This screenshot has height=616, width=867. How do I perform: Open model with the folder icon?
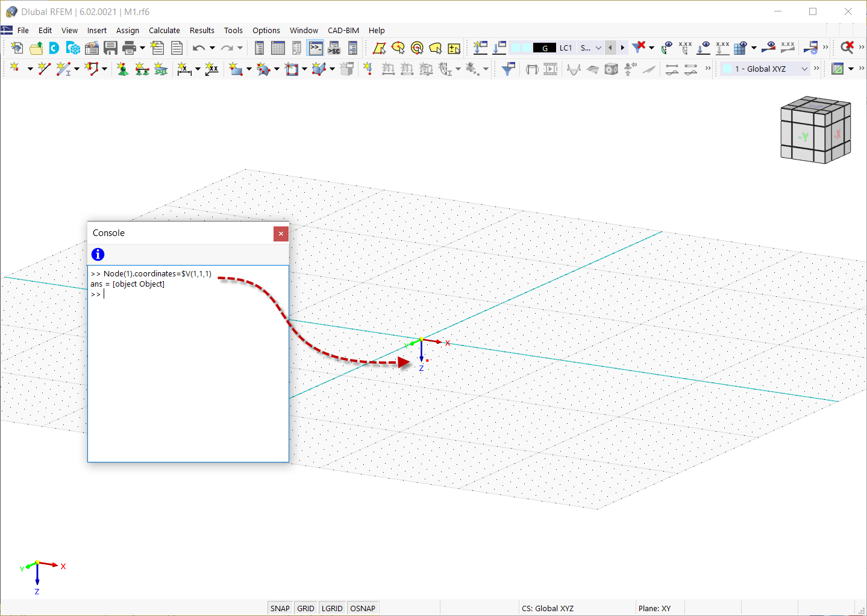coord(36,48)
